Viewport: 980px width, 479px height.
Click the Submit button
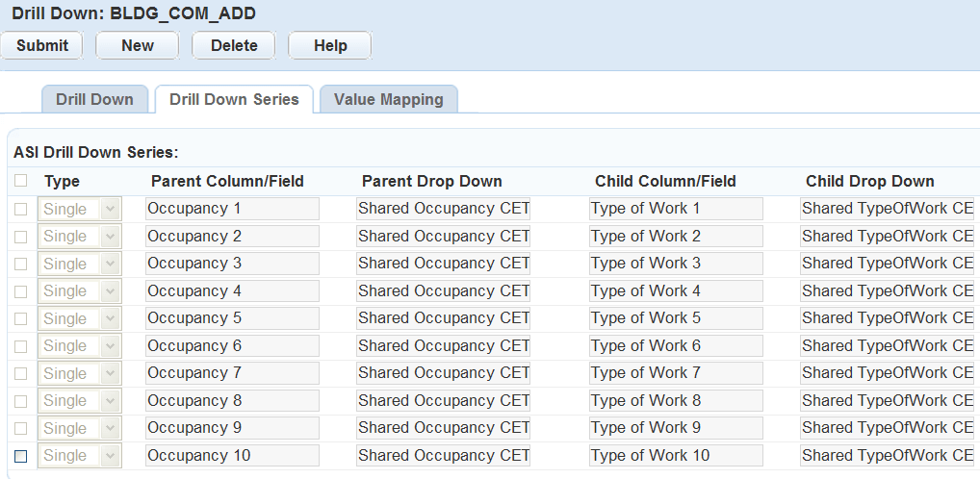tap(42, 45)
